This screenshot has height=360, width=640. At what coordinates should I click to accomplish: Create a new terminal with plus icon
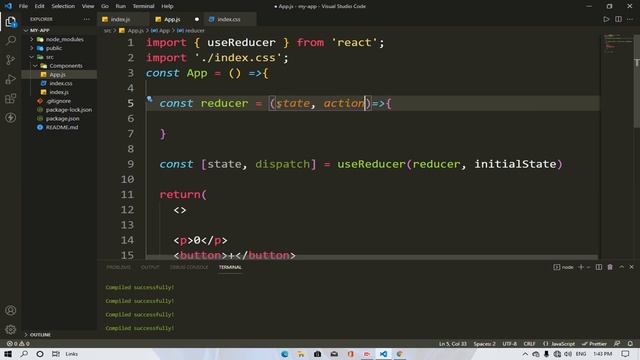tap(581, 267)
